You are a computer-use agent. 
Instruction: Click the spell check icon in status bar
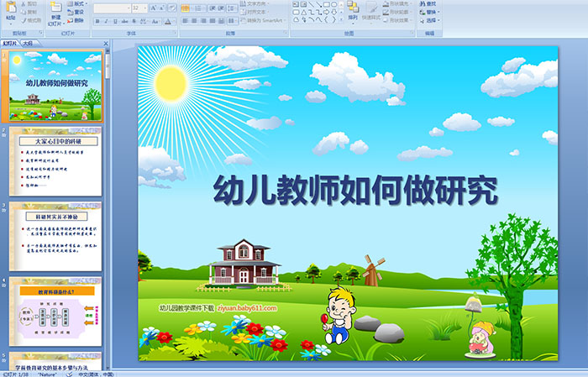(x=69, y=374)
